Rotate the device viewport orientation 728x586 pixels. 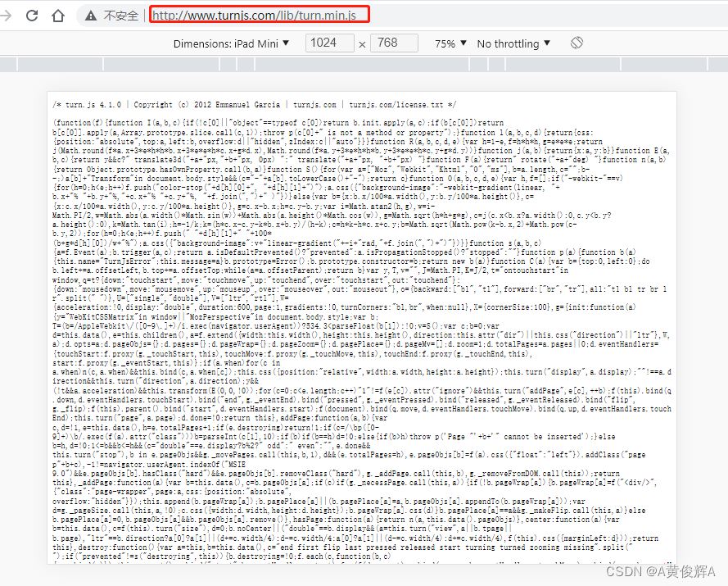click(x=577, y=43)
